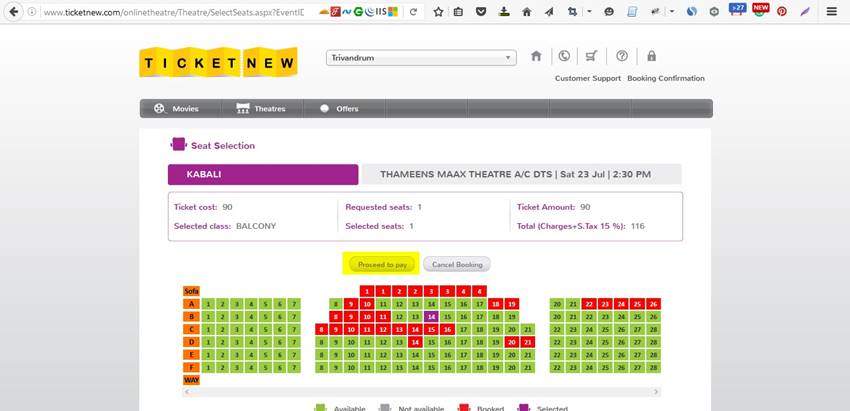The width and height of the screenshot is (850, 411).
Task: Click the THAMEENS MAAX THEATRE showtime text
Action: point(516,175)
